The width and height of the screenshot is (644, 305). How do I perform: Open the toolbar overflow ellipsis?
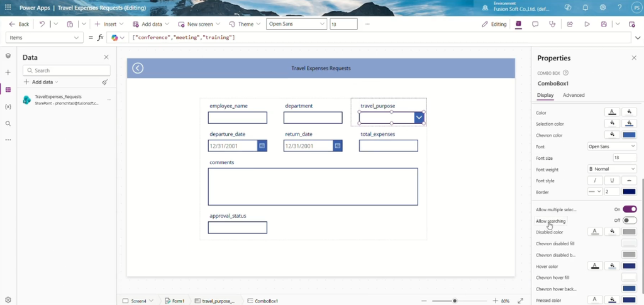(x=367, y=25)
